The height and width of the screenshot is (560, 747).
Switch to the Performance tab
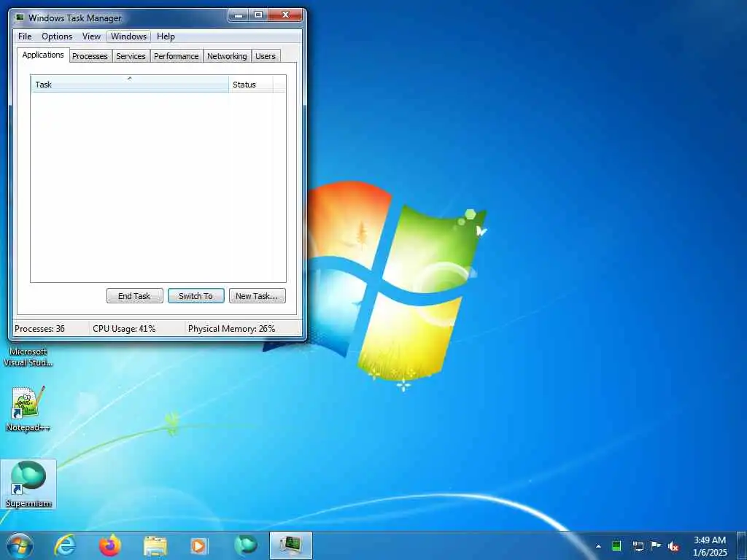[x=177, y=56]
